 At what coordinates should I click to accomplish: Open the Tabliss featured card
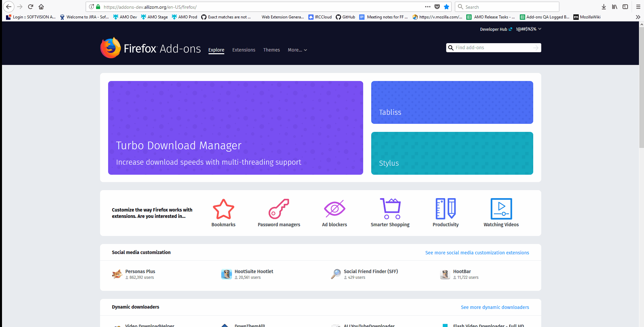click(x=452, y=102)
